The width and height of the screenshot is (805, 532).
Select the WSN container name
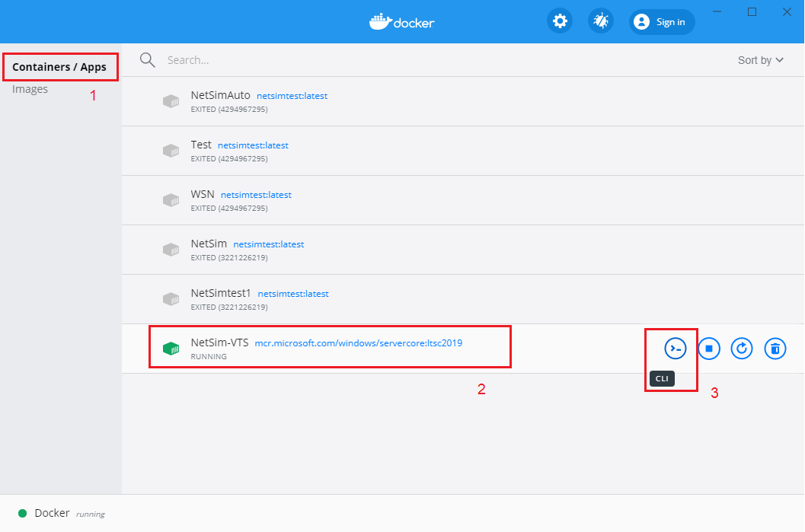(x=203, y=194)
